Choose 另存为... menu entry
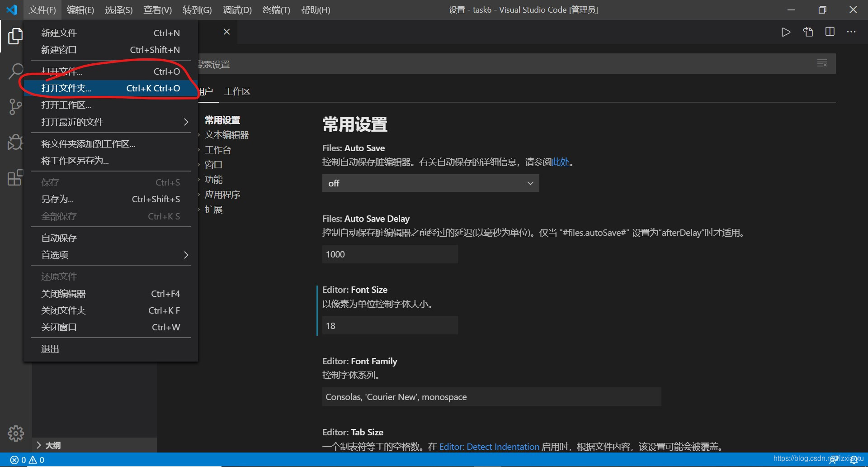This screenshot has height=467, width=868. pos(110,199)
